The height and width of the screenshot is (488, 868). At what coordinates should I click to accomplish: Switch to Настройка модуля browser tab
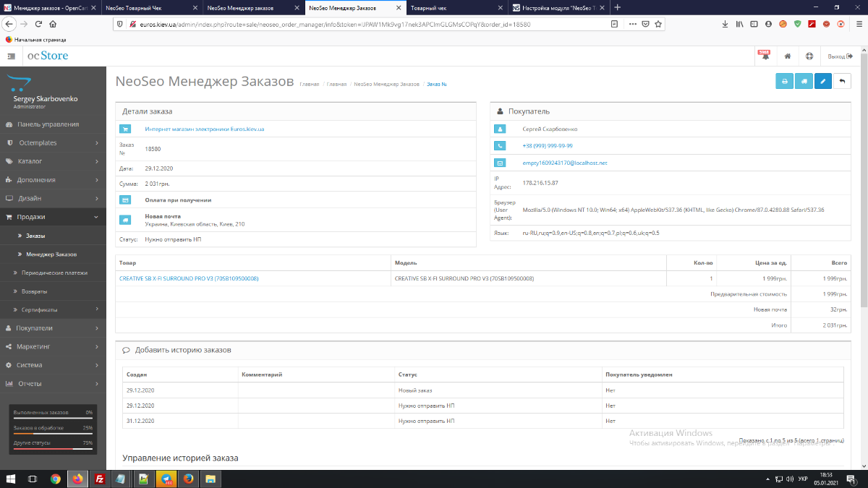557,7
